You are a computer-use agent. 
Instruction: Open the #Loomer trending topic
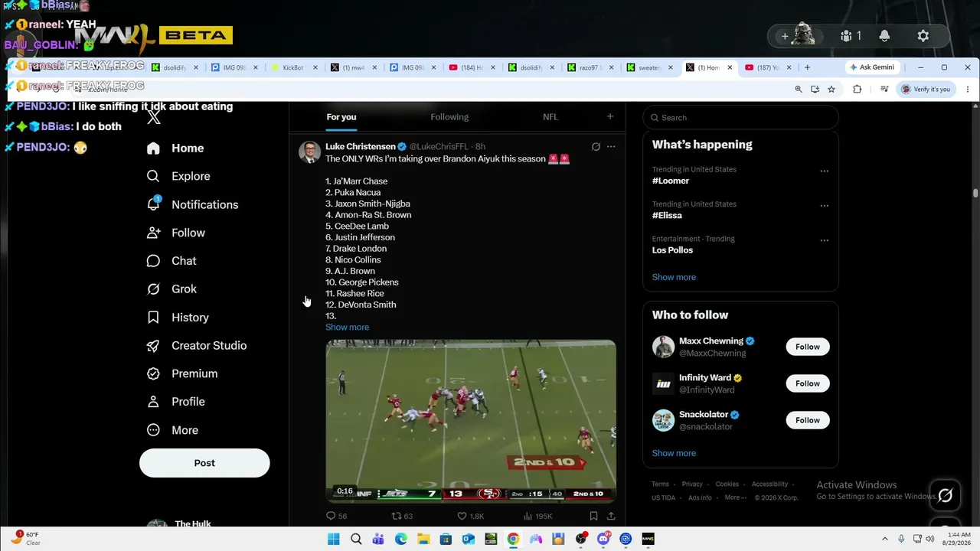[671, 181]
